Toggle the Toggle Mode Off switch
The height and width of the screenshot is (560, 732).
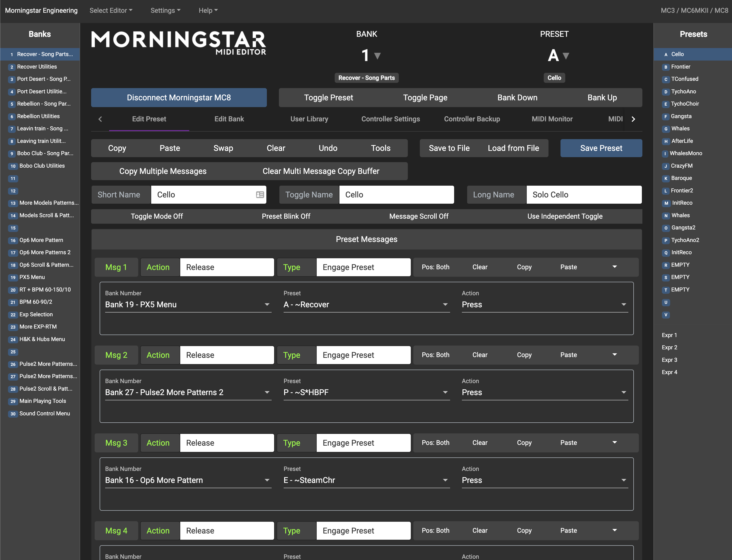pyautogui.click(x=157, y=216)
